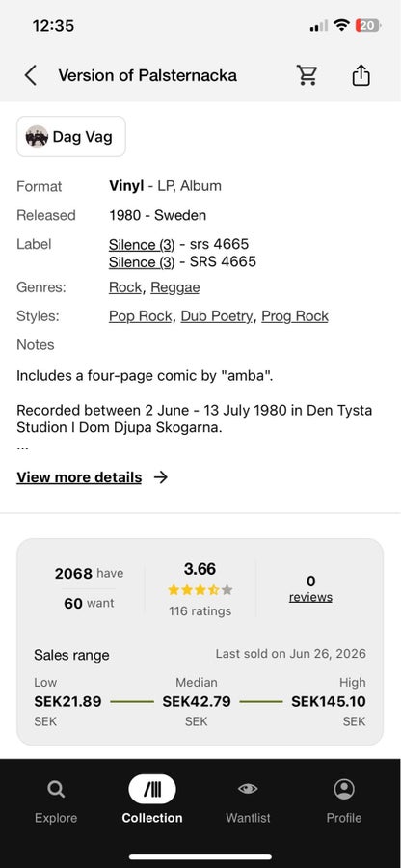Image resolution: width=401 pixels, height=868 pixels.
Task: Open the shopping cart icon
Action: 307,75
